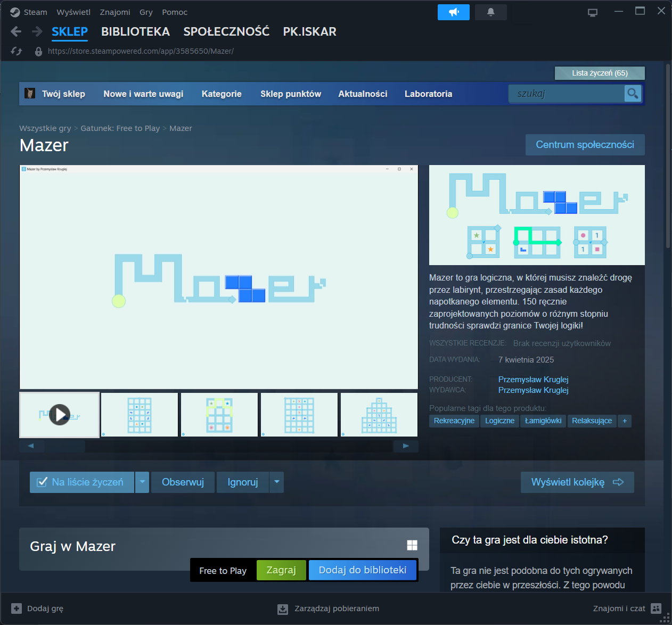Open the Aktualności store tab
Viewport: 672px width, 625px height.
[363, 94]
